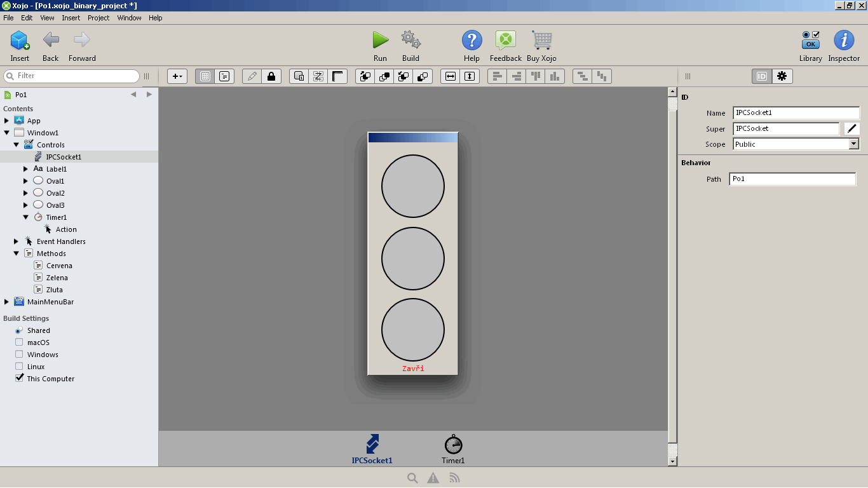Click the Name input field
Image resolution: width=868 pixels, height=488 pixels.
(796, 112)
